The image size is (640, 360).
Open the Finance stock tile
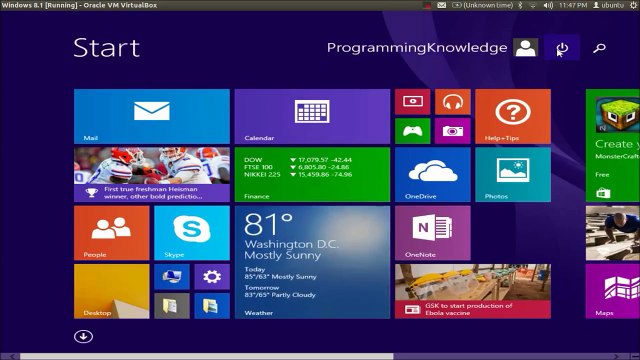312,175
